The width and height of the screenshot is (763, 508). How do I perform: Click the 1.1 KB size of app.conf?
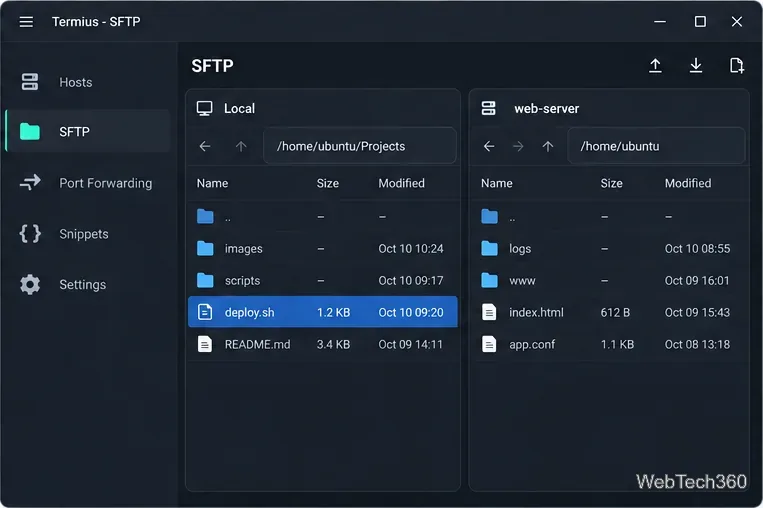coord(617,344)
